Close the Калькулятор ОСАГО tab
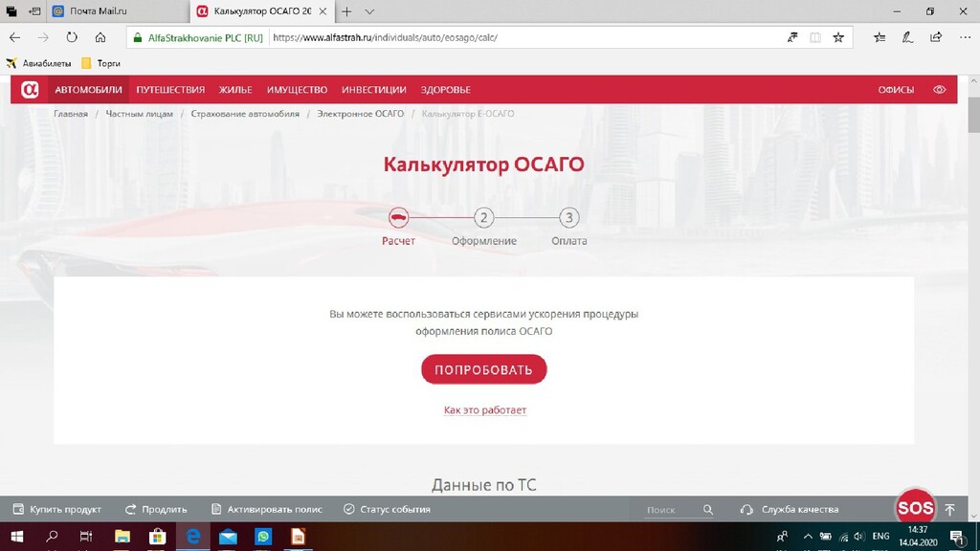This screenshot has width=980, height=551. tap(323, 11)
